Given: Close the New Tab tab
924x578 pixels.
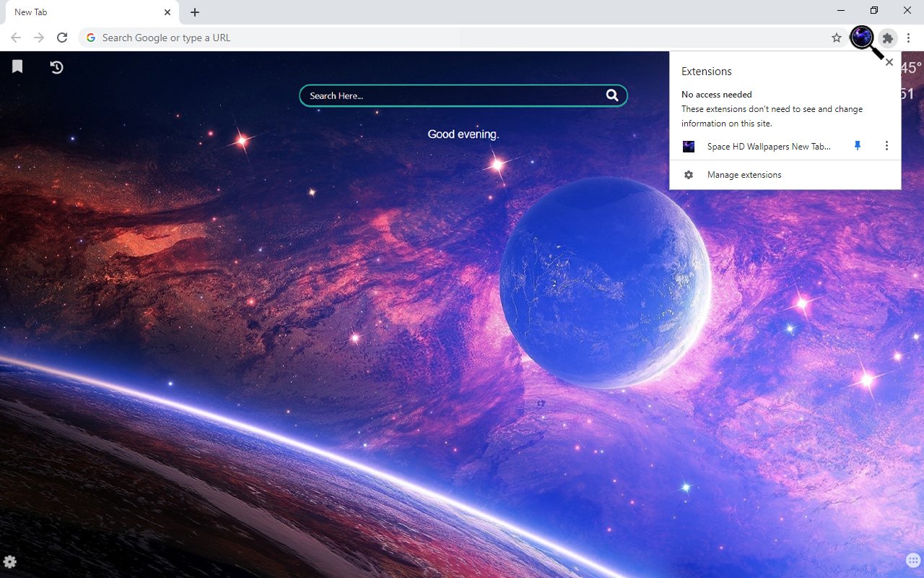Looking at the screenshot, I should (167, 12).
